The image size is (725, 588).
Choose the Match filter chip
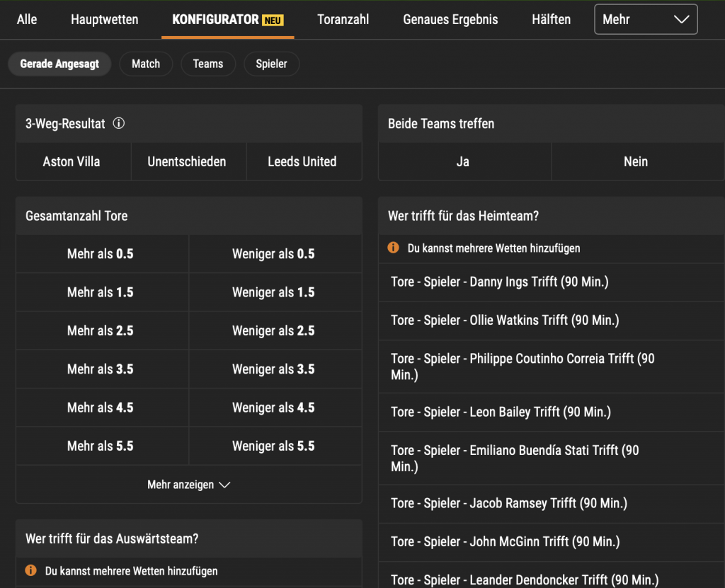tap(146, 64)
